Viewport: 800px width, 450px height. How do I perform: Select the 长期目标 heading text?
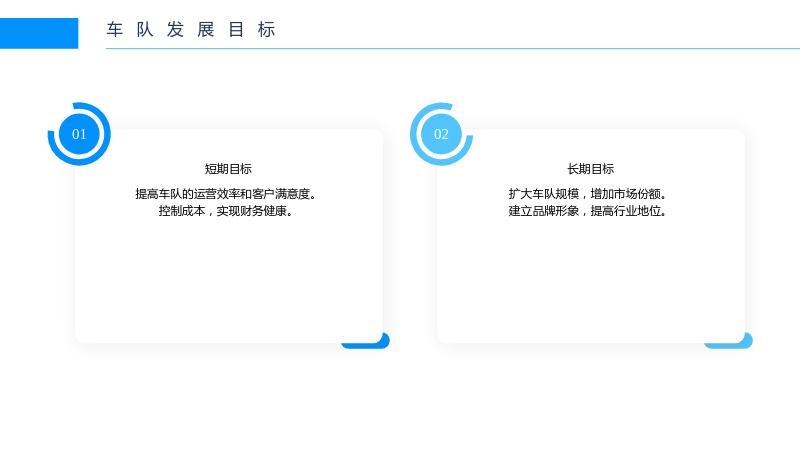point(590,169)
